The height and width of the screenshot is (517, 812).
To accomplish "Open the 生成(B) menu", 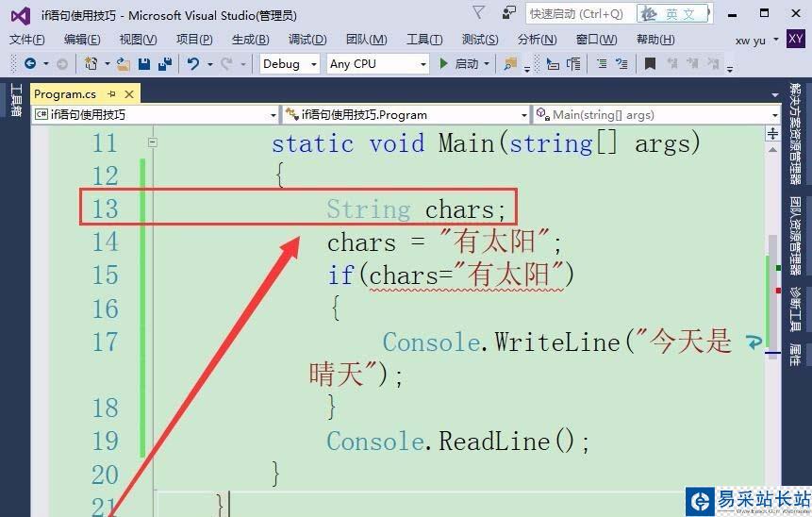I will [x=250, y=40].
